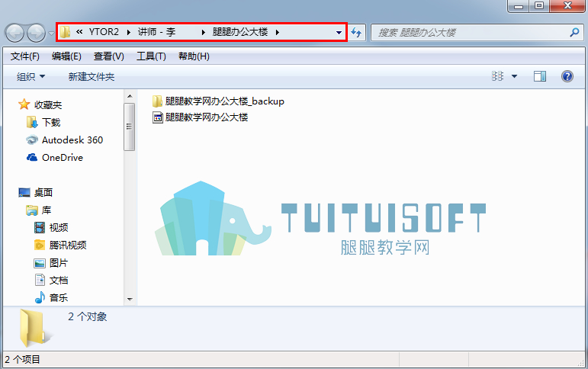Select 库 in navigation pane
Viewport: 588px width, 369px height.
pos(46,210)
